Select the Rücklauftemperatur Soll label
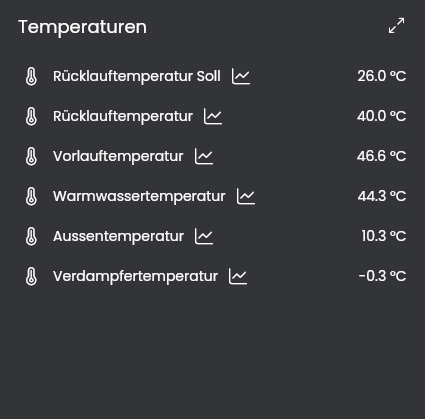 (x=137, y=76)
